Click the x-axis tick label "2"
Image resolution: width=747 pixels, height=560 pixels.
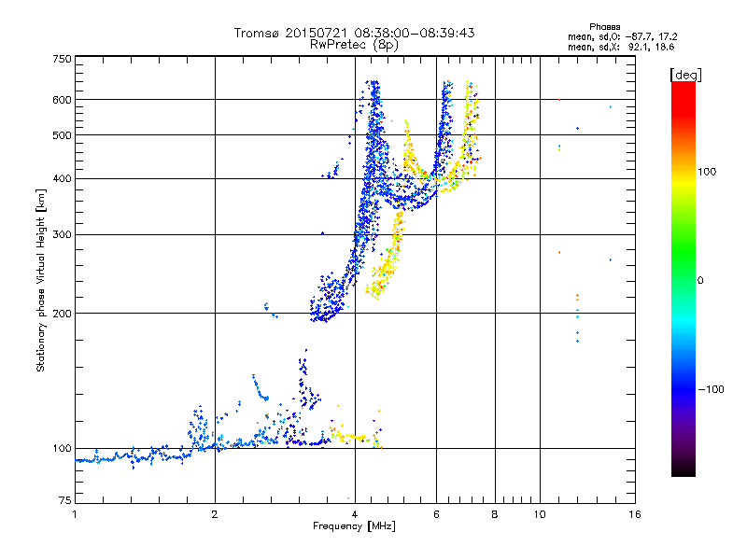[x=215, y=514]
